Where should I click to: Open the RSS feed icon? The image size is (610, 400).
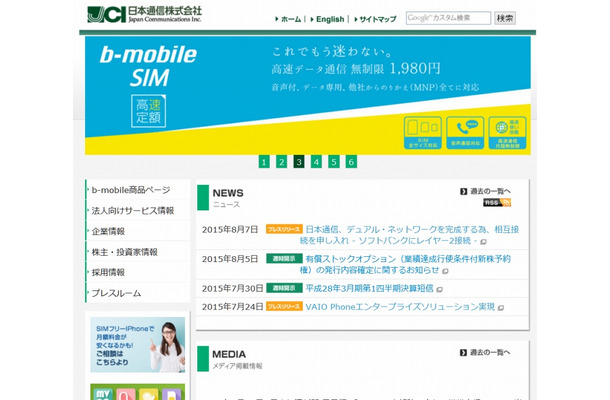[497, 202]
